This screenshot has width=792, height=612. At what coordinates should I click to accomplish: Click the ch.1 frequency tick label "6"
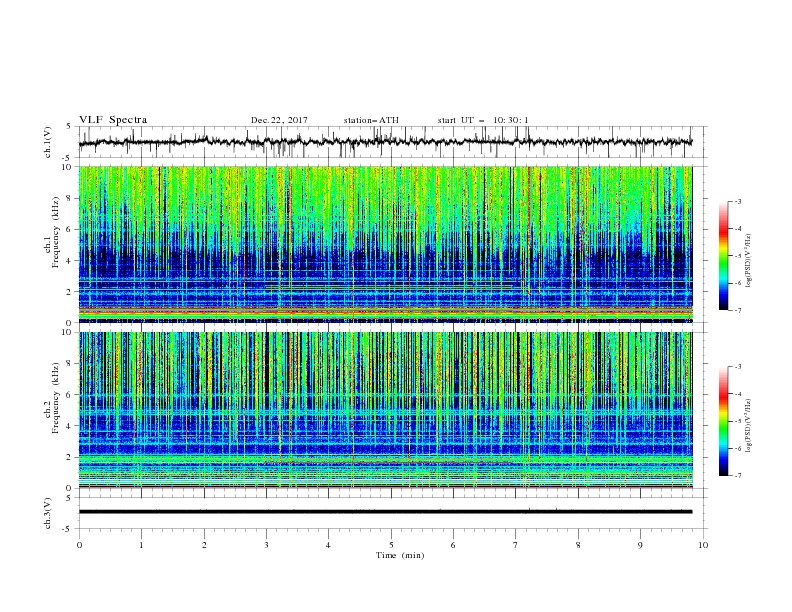[70, 229]
